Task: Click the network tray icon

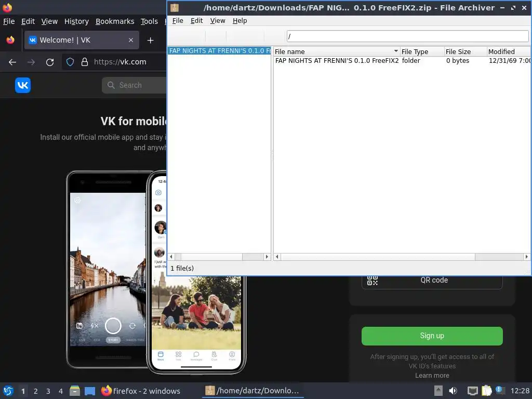Action: (x=472, y=391)
